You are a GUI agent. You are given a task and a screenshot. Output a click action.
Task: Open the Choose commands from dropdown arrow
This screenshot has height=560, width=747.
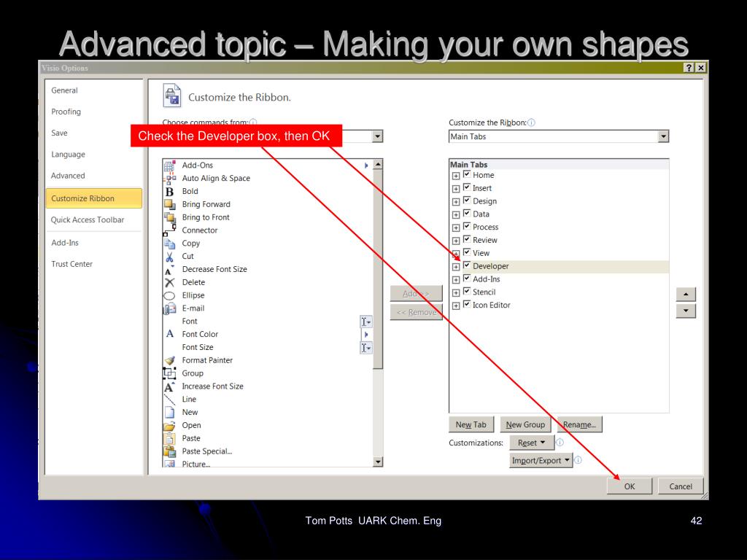[x=377, y=136]
